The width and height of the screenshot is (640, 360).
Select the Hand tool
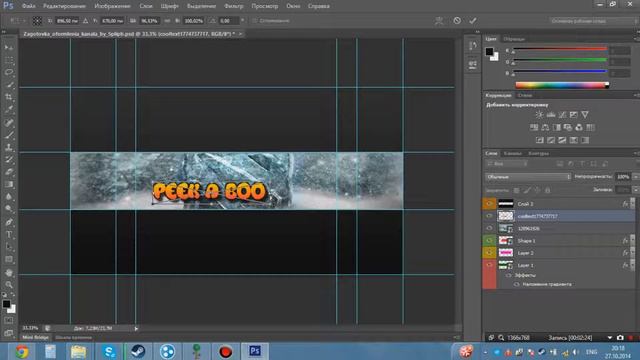point(9,272)
